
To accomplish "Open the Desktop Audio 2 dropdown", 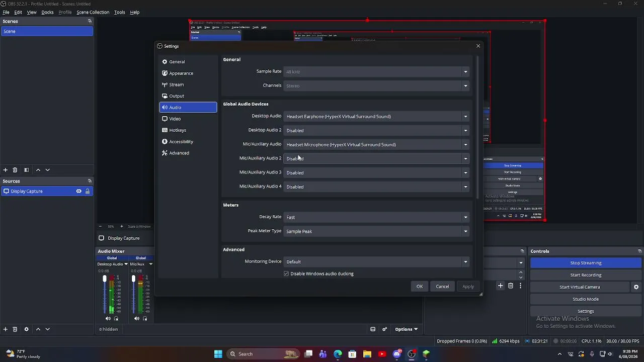I will point(377,131).
